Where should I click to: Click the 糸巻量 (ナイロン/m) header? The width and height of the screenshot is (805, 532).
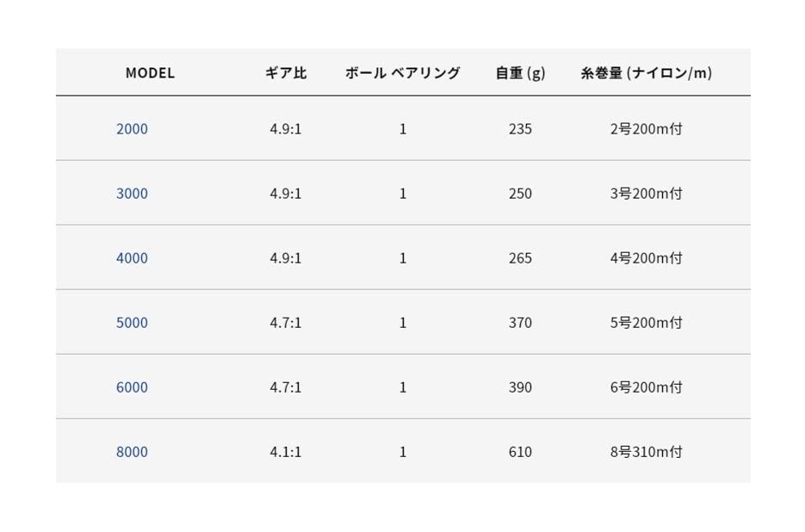coord(646,73)
